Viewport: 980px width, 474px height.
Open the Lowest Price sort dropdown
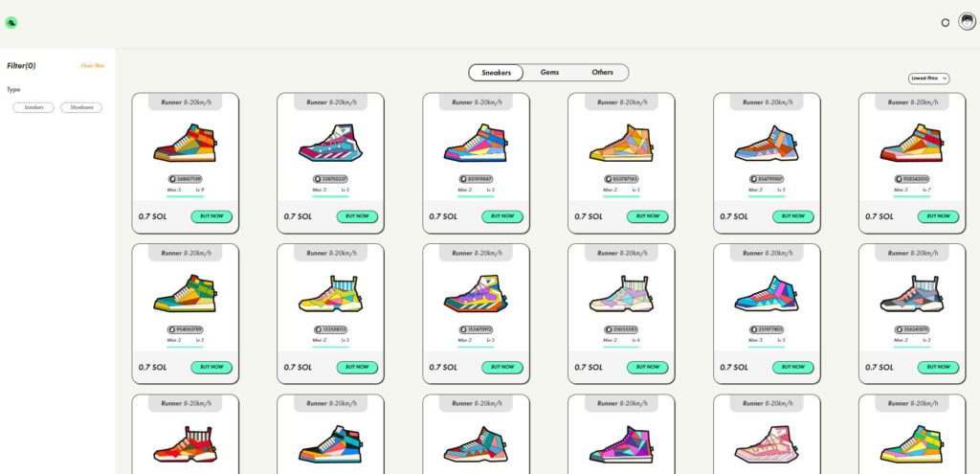928,78
